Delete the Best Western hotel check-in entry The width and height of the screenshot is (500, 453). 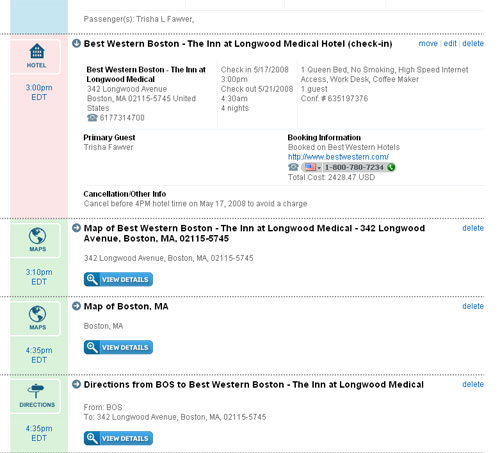[x=473, y=44]
